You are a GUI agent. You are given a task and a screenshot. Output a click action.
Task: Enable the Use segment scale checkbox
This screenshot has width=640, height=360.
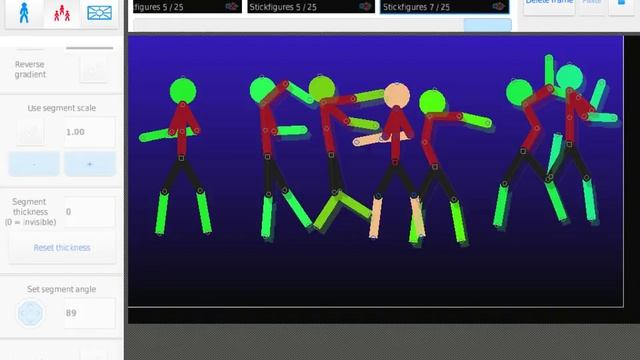pyautogui.click(x=30, y=132)
